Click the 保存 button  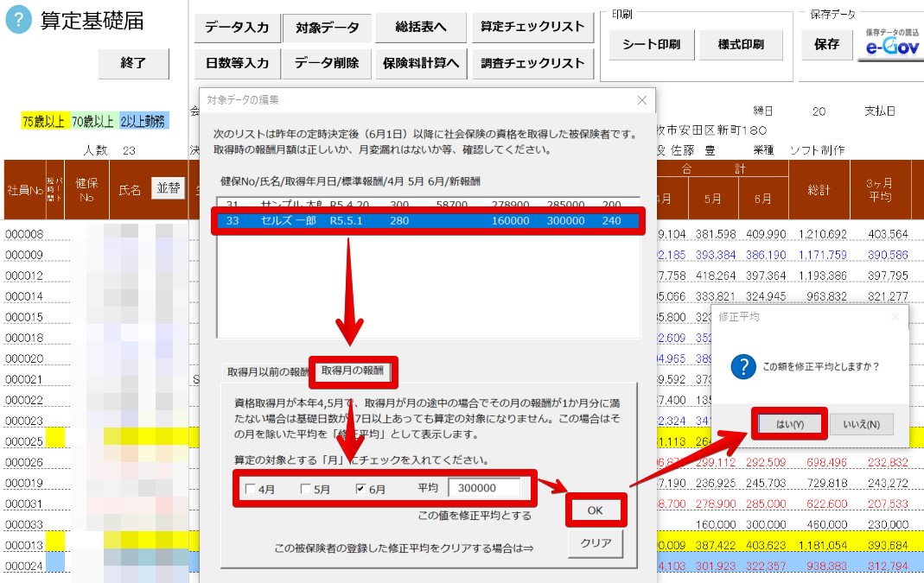(826, 44)
